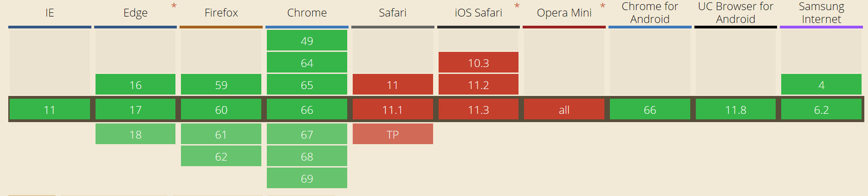Click the asterisk next to Opera Mini
868x196 pixels.
click(603, 6)
